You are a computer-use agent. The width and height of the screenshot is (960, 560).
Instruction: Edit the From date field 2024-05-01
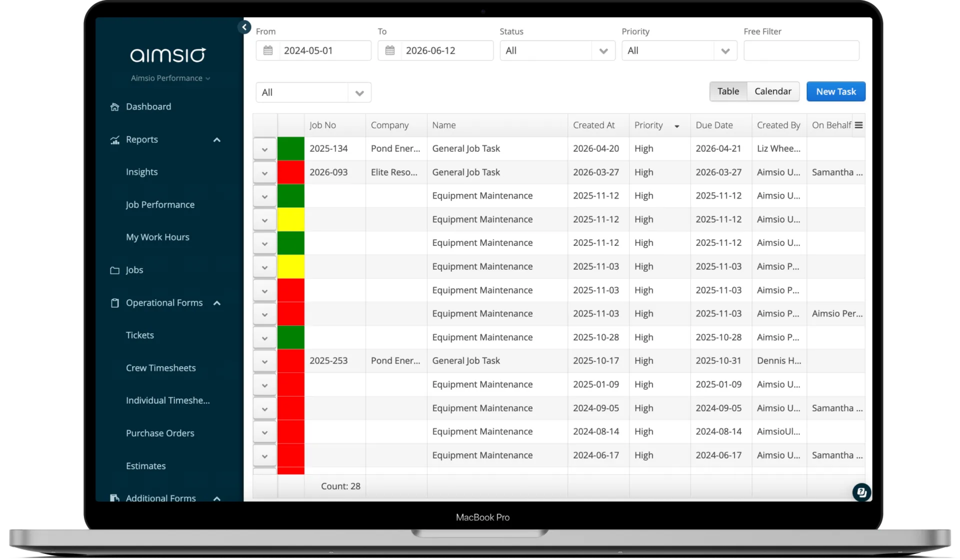tap(325, 50)
